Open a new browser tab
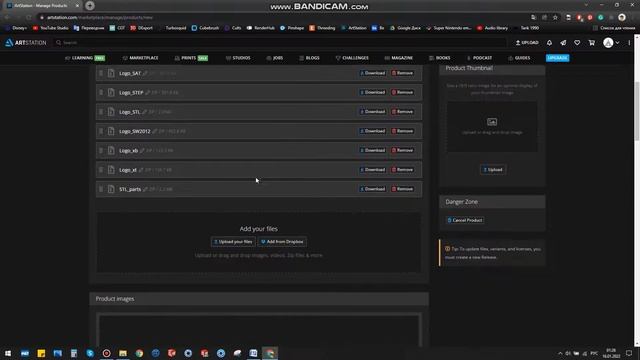Image resolution: width=640 pixels, height=360 pixels. (x=90, y=6)
